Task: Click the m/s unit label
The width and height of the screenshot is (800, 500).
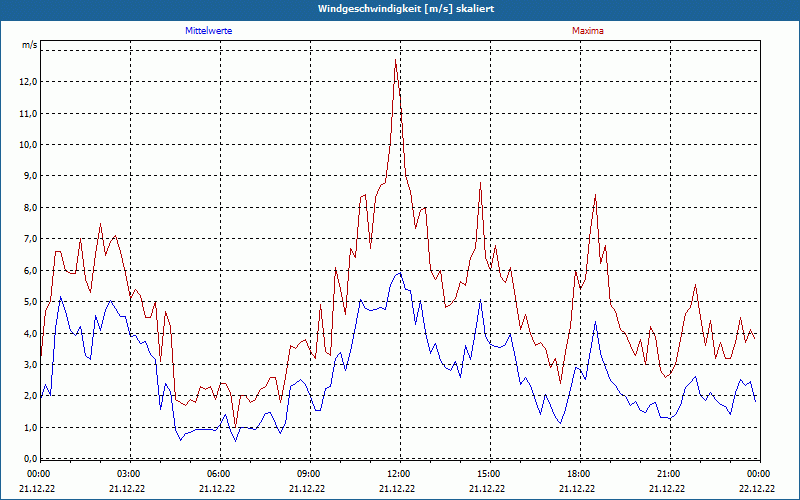Action: (x=29, y=45)
